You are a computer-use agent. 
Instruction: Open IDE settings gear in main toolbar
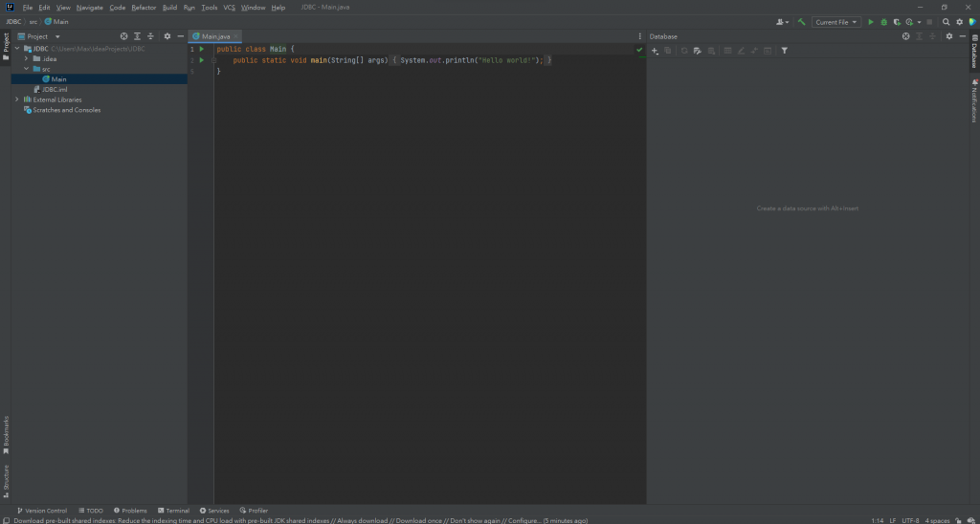(x=959, y=22)
